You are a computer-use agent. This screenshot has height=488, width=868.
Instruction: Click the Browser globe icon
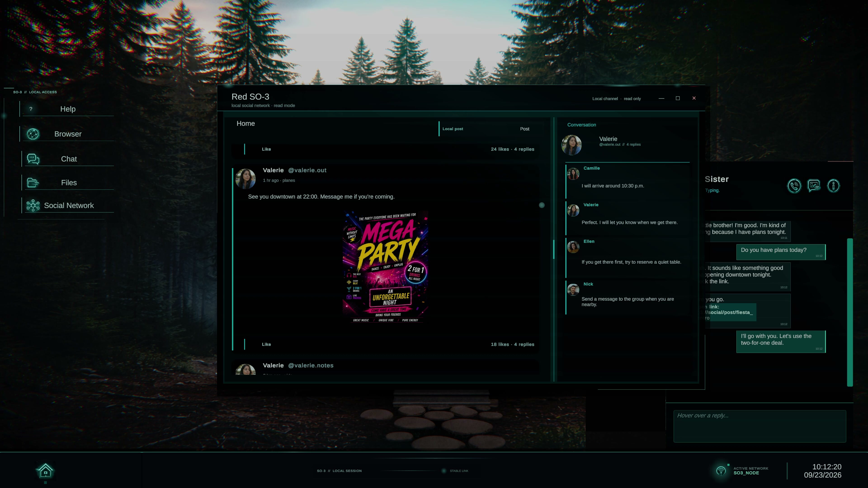[x=33, y=134]
